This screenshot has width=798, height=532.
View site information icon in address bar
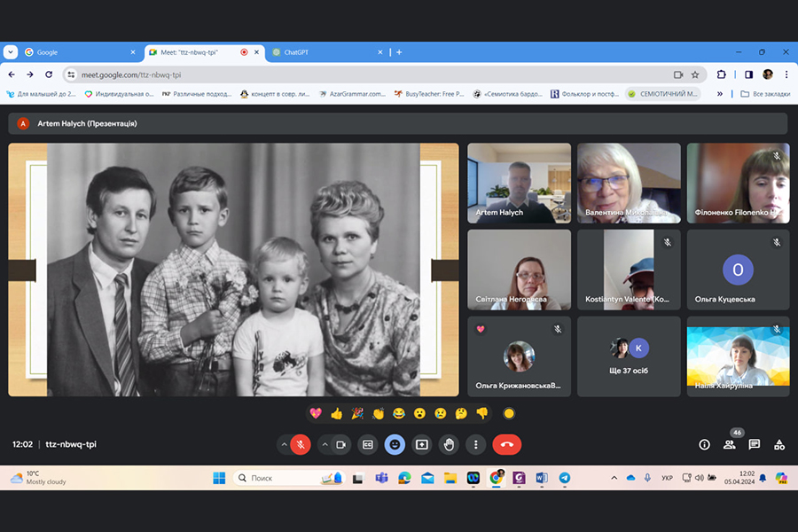(71, 74)
